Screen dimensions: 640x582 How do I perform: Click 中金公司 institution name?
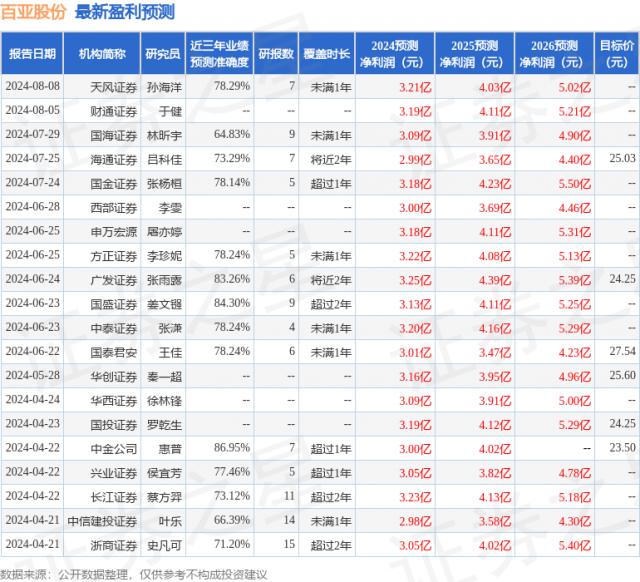pyautogui.click(x=113, y=448)
